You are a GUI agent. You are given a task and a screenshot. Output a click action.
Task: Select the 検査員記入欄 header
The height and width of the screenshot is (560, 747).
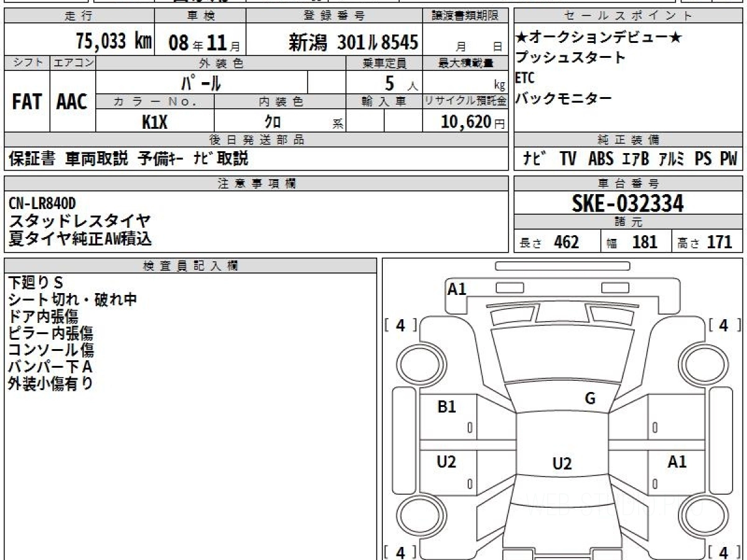point(190,266)
